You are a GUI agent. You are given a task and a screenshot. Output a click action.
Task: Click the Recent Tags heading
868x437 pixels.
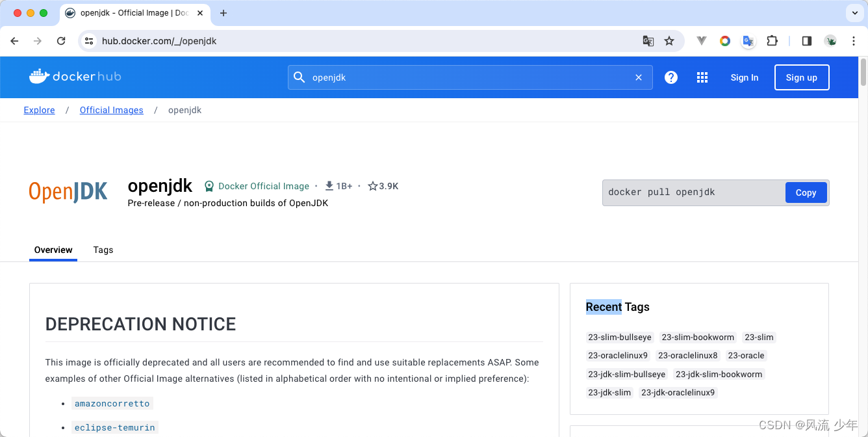pyautogui.click(x=617, y=307)
